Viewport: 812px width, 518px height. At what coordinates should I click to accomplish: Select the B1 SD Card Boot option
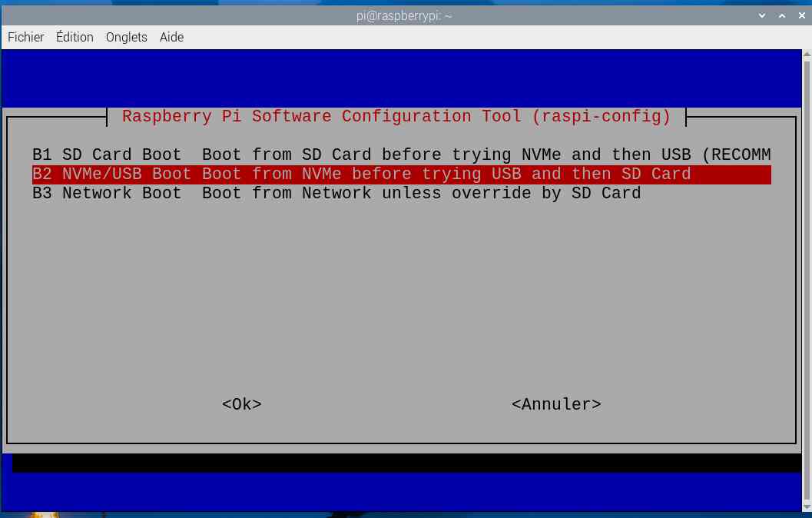[401, 154]
